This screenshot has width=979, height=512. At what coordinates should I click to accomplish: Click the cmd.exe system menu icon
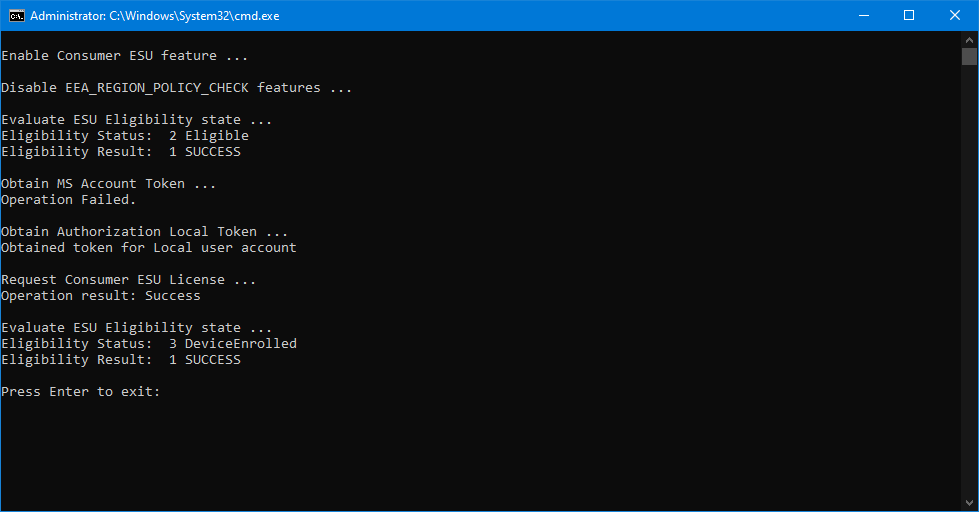coord(16,15)
